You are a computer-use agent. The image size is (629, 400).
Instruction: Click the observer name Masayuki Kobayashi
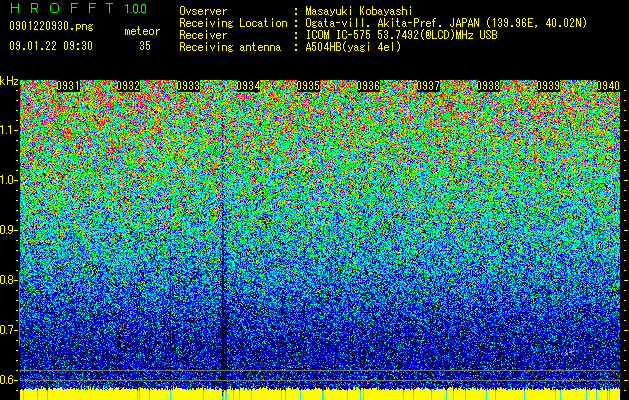point(359,11)
